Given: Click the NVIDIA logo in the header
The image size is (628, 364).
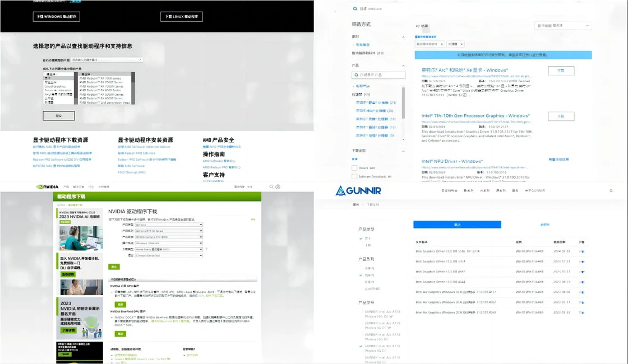Looking at the screenshot, I should click(x=47, y=187).
